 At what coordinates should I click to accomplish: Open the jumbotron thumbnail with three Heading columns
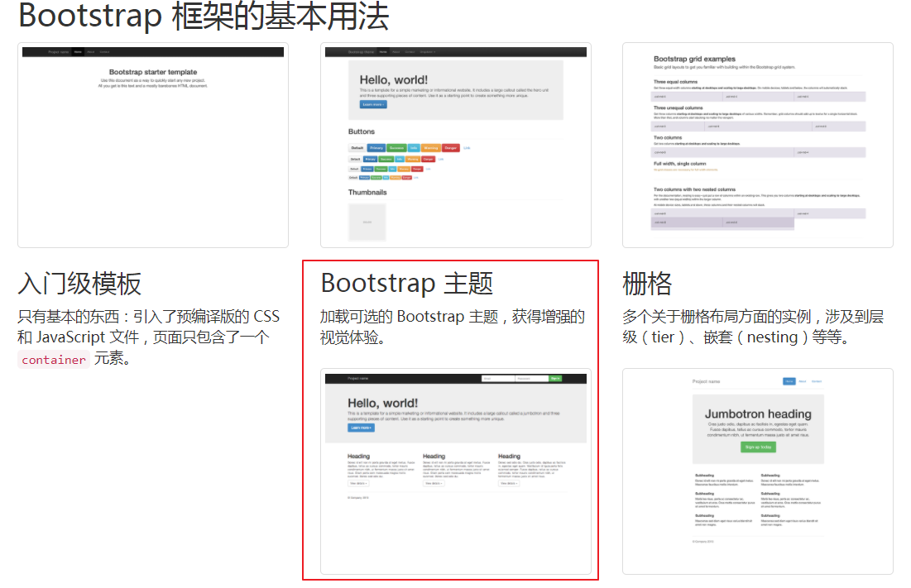pyautogui.click(x=455, y=471)
